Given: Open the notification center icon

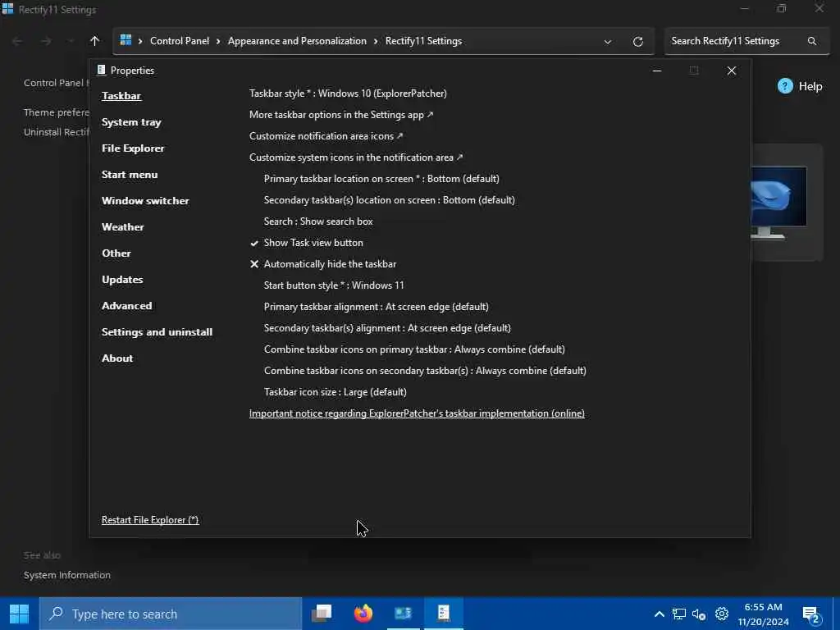Looking at the screenshot, I should 811,615.
